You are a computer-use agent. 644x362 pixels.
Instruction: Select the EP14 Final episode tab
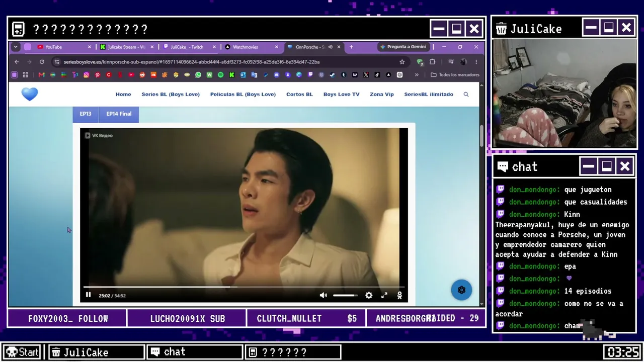coord(119,114)
